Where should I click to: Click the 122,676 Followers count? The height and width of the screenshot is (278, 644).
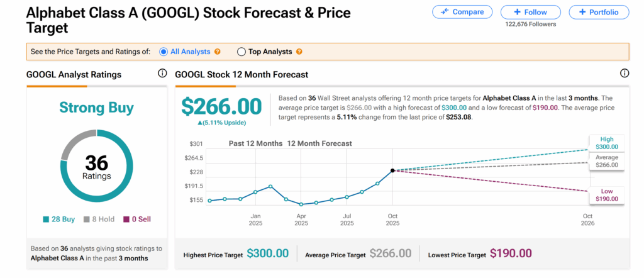point(530,24)
